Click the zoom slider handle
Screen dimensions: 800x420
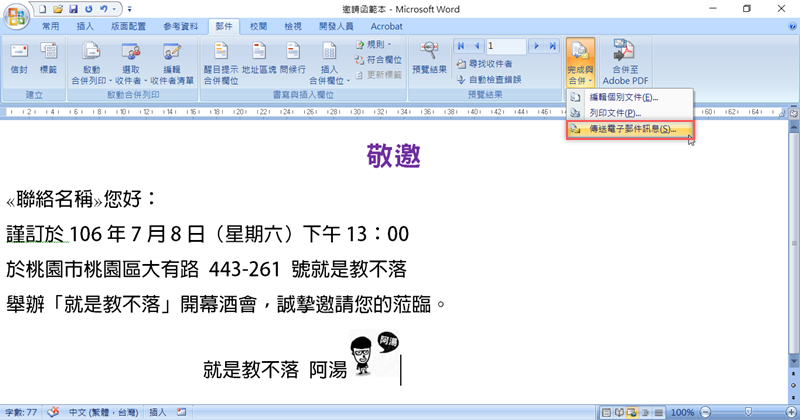point(748,412)
